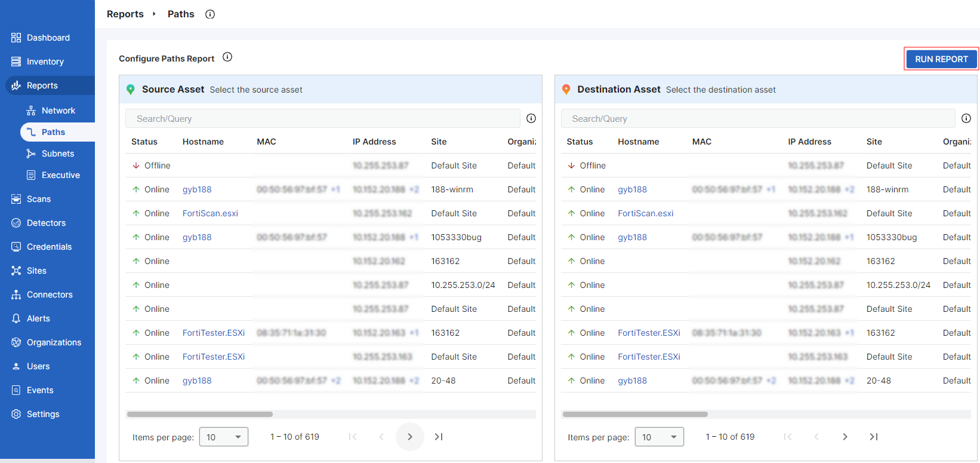Open FortiScan.esxi hostname link in Source Asset
Viewport: 980px width, 463px height.
tap(210, 213)
